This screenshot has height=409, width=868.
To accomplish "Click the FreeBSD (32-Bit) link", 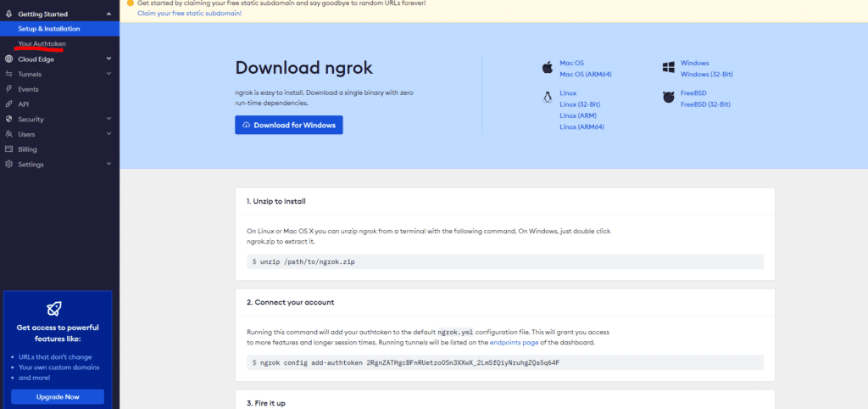I will click(706, 104).
